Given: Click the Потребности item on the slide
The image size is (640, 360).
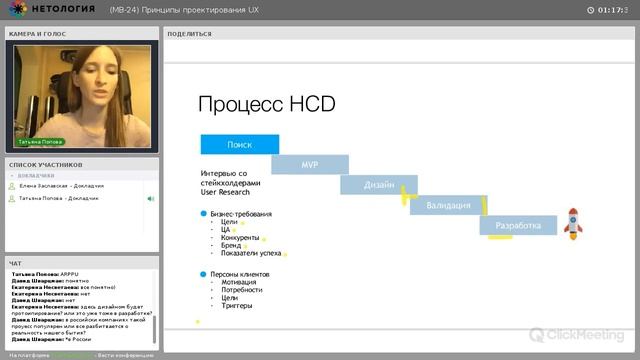Looking at the screenshot, I should pos(242,290).
